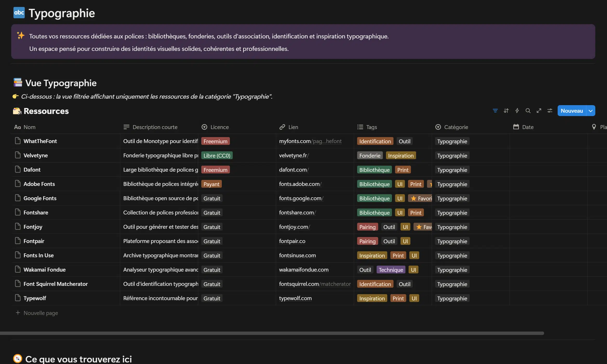Click Nouveau to add a new resource

(x=572, y=111)
